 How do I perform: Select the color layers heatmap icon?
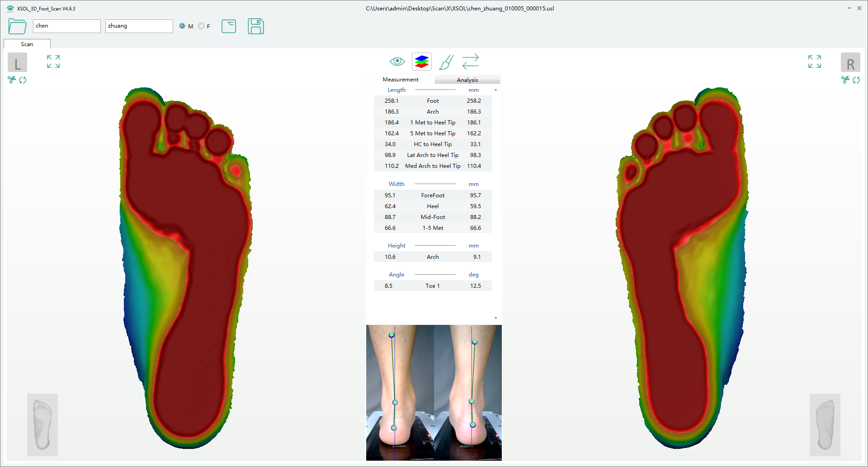pyautogui.click(x=421, y=62)
